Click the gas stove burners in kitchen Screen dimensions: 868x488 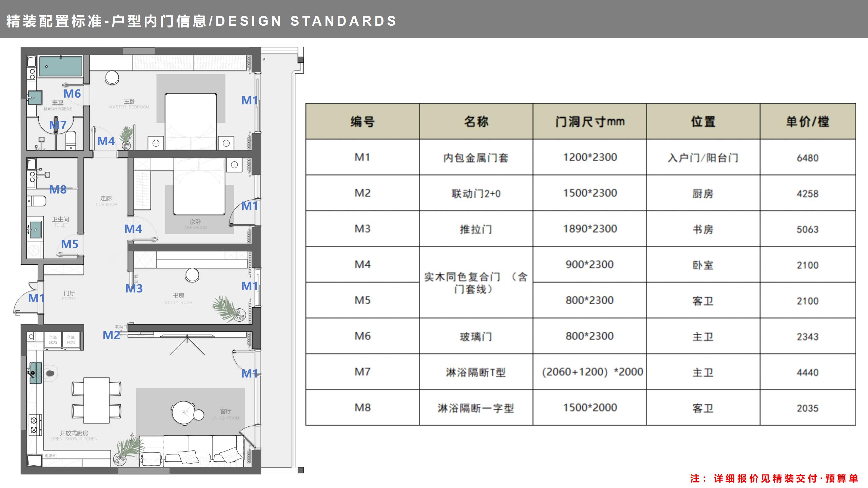pyautogui.click(x=34, y=425)
